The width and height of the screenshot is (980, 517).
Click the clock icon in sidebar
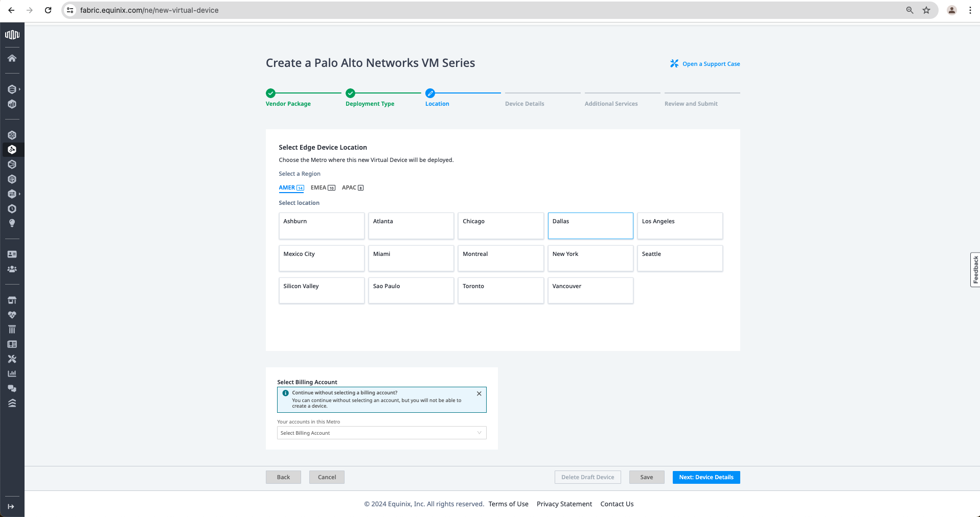[x=12, y=208]
